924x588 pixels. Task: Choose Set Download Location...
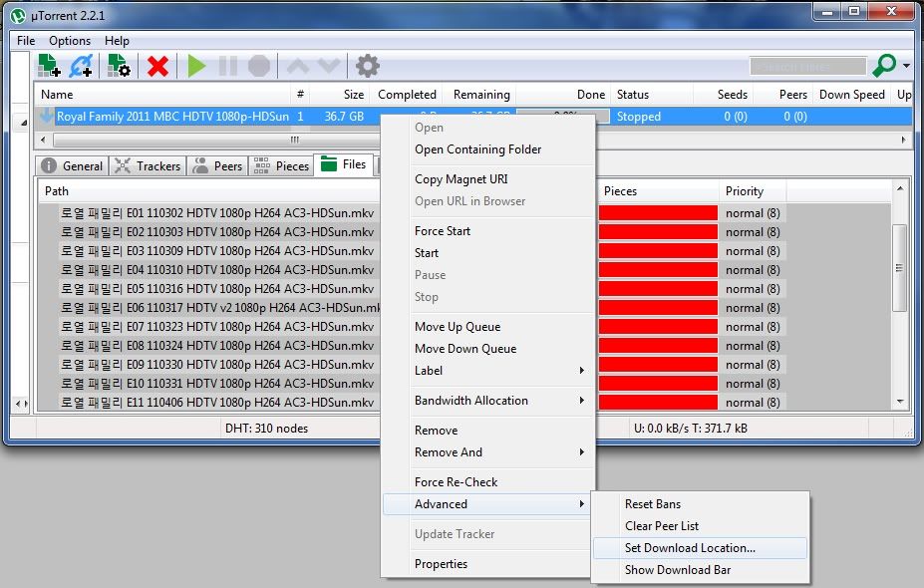pos(700,548)
